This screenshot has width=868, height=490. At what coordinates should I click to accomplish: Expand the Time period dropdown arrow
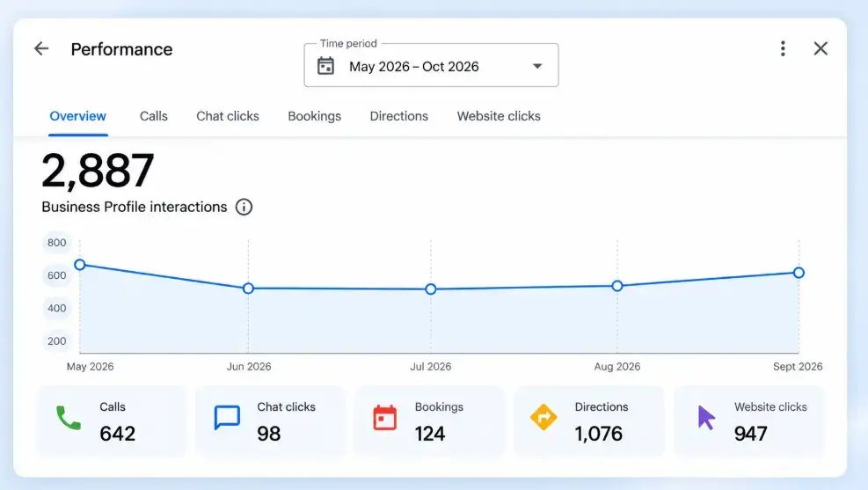click(x=537, y=66)
